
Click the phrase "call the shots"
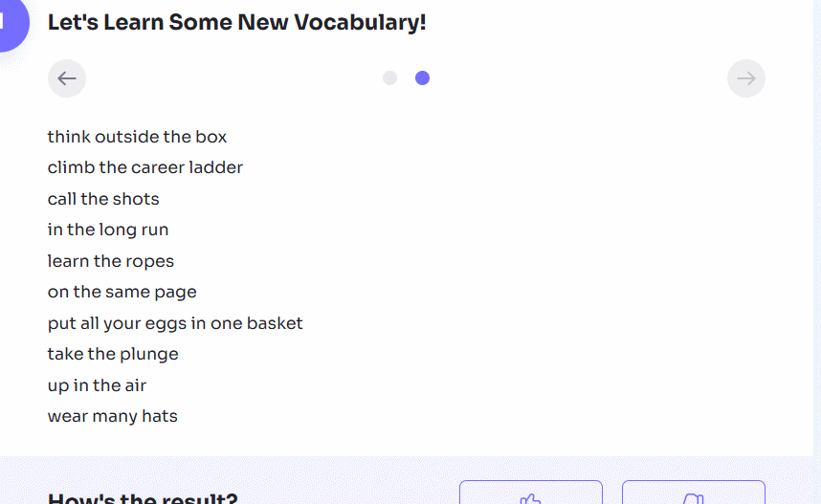[103, 199]
